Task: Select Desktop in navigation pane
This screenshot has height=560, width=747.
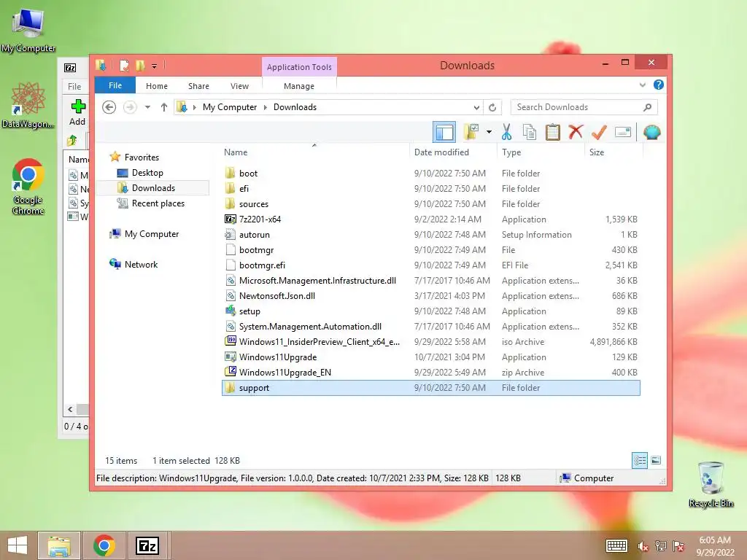Action: pos(147,172)
